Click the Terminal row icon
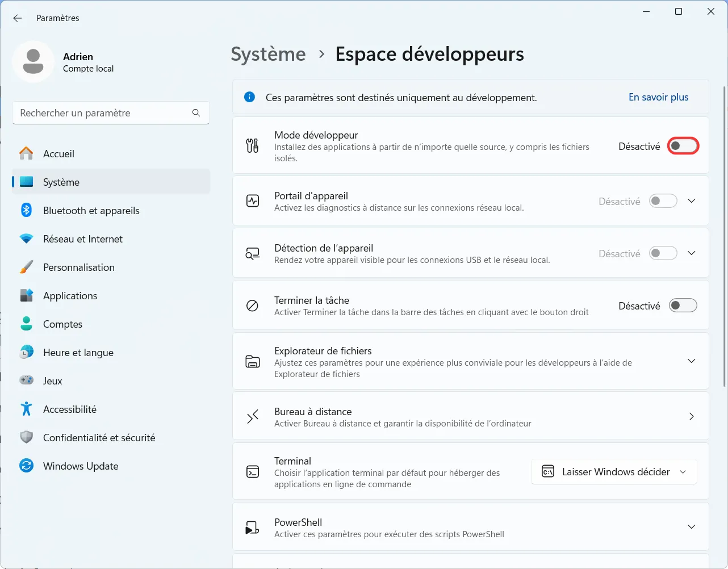This screenshot has width=728, height=569. [252, 472]
